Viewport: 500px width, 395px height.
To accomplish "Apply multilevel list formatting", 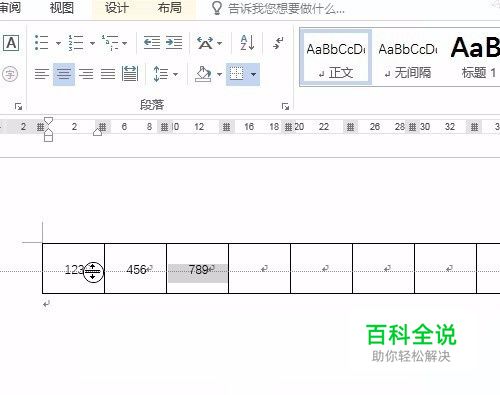I will pos(110,43).
